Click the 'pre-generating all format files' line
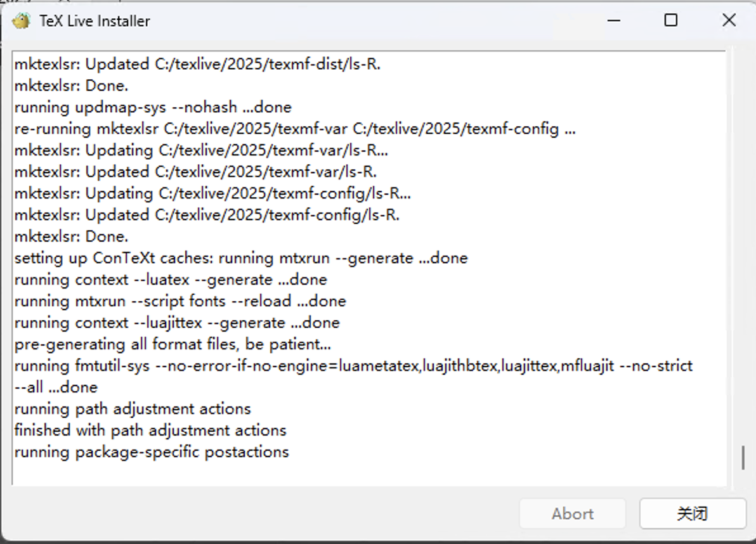 [x=173, y=344]
